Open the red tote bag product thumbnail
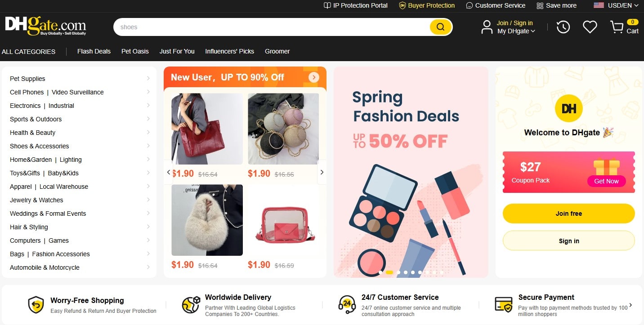The height and width of the screenshot is (325, 644). 207,129
